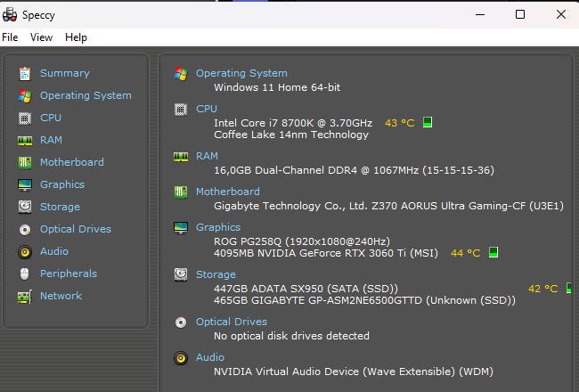Viewport: 579px width, 392px height.
Task: Click the CPU heading in summary panel
Action: click(206, 109)
